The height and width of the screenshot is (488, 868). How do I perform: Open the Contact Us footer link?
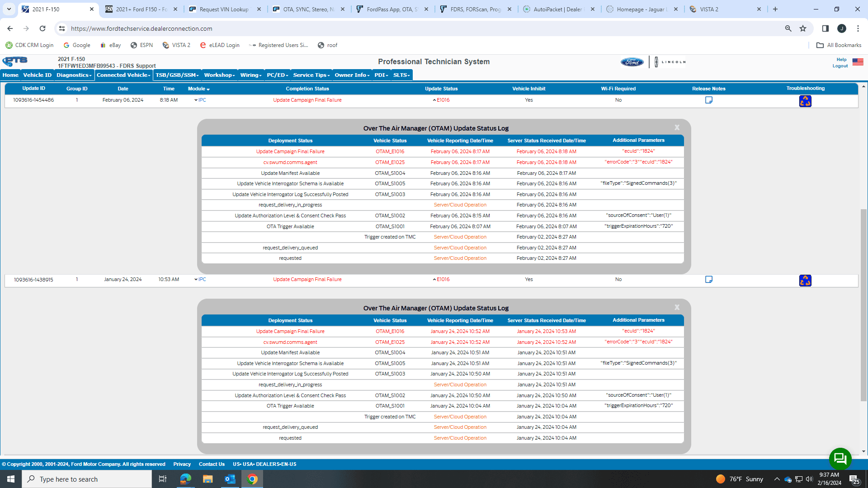212,464
